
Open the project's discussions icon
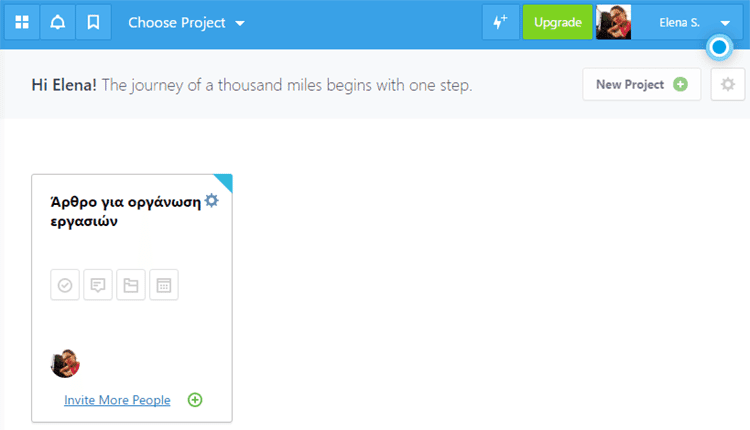(x=98, y=285)
